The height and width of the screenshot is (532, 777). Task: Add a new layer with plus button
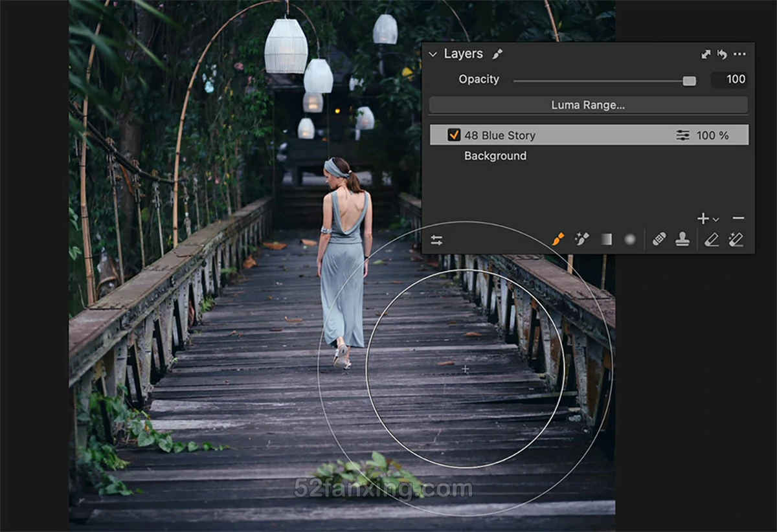click(703, 219)
